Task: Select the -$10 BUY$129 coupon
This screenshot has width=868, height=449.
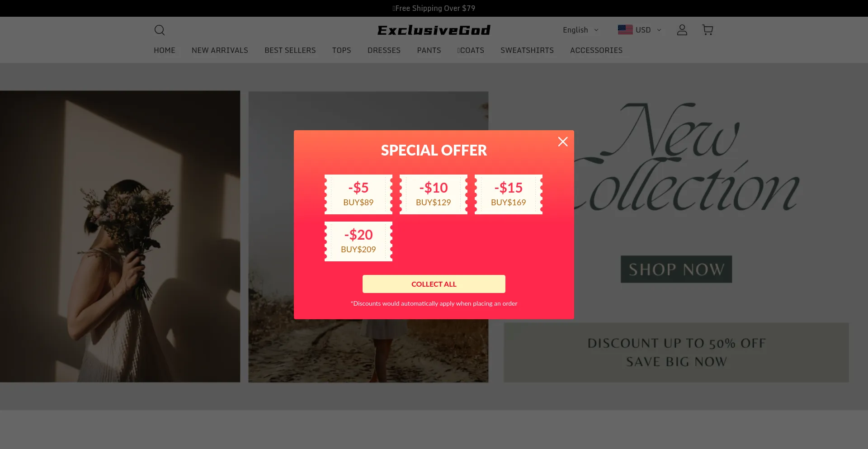Action: pos(434,194)
